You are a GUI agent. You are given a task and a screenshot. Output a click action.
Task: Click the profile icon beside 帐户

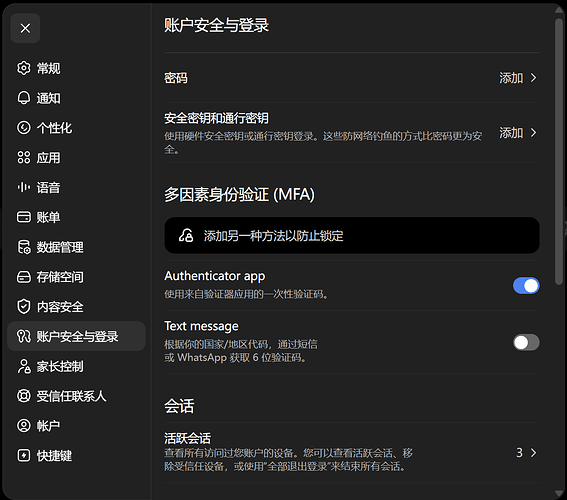(x=24, y=426)
